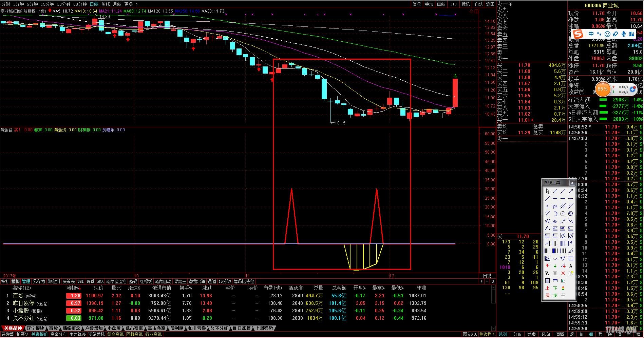Toggle Sogou Chinese/English 中 mode
The width and height of the screenshot is (644, 338).
591,34
